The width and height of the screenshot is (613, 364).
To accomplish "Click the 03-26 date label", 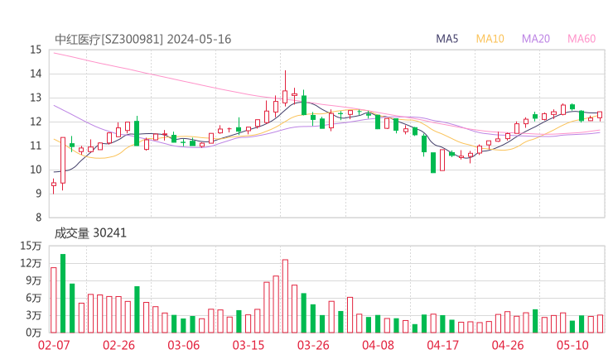I will tap(313, 345).
